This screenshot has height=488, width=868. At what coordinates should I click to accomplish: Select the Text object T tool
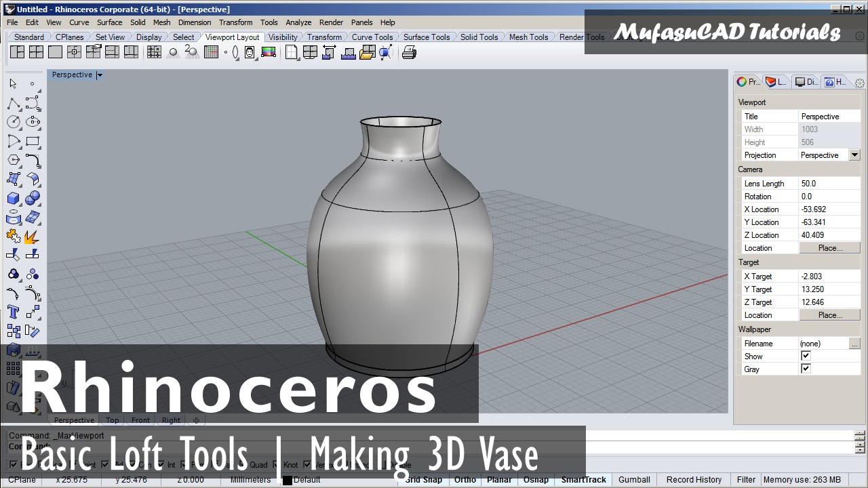tap(13, 312)
